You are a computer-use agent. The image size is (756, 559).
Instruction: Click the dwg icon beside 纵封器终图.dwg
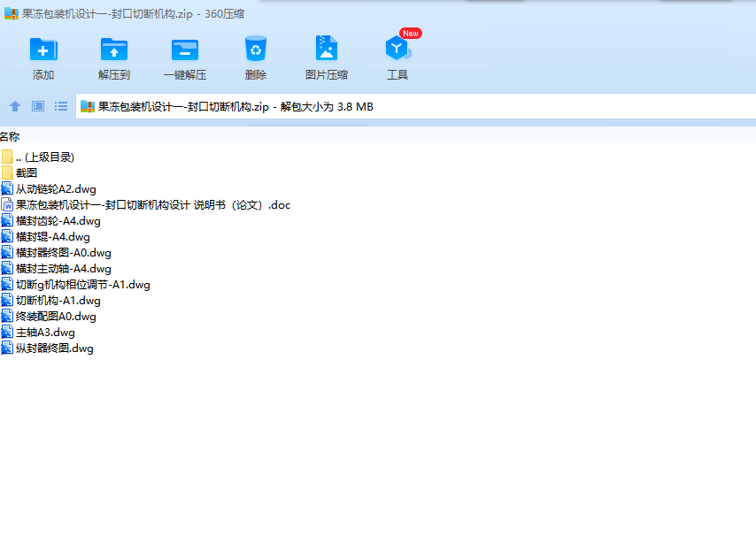(x=7, y=348)
